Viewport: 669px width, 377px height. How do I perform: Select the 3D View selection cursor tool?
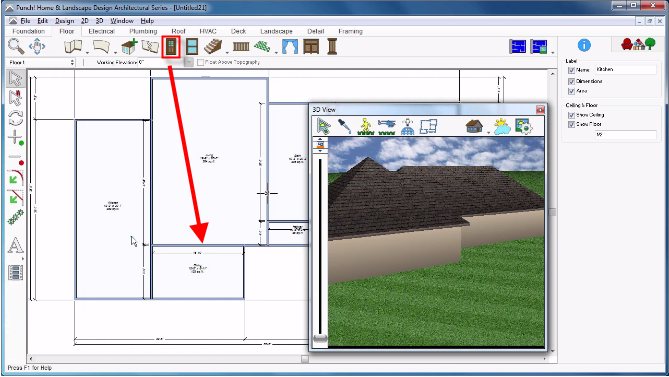[324, 126]
